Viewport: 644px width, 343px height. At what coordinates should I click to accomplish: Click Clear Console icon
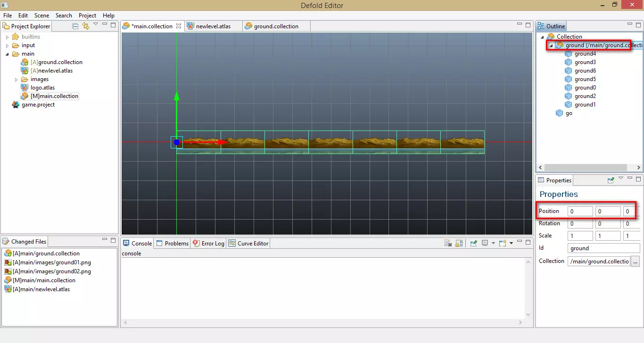coord(448,243)
